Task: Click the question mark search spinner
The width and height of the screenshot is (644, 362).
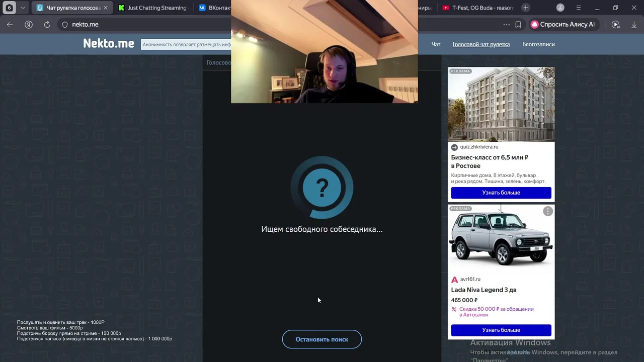Action: (x=322, y=188)
